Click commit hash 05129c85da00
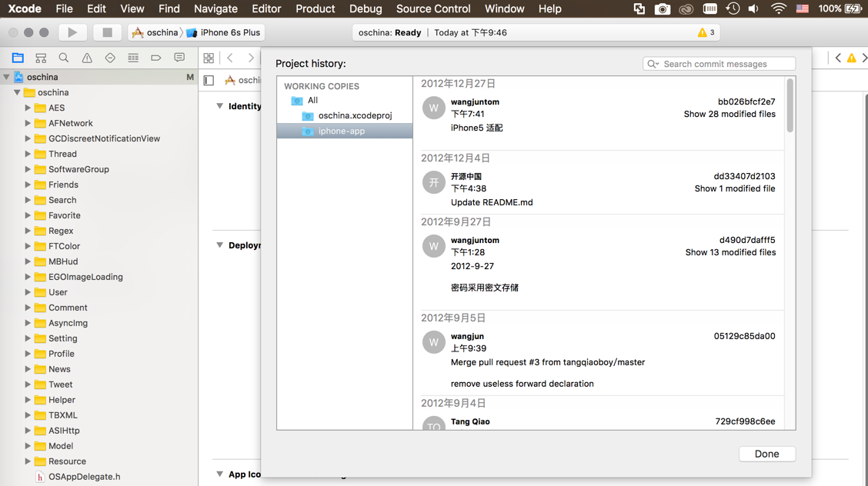Screen dimensions: 868x486 (x=744, y=336)
